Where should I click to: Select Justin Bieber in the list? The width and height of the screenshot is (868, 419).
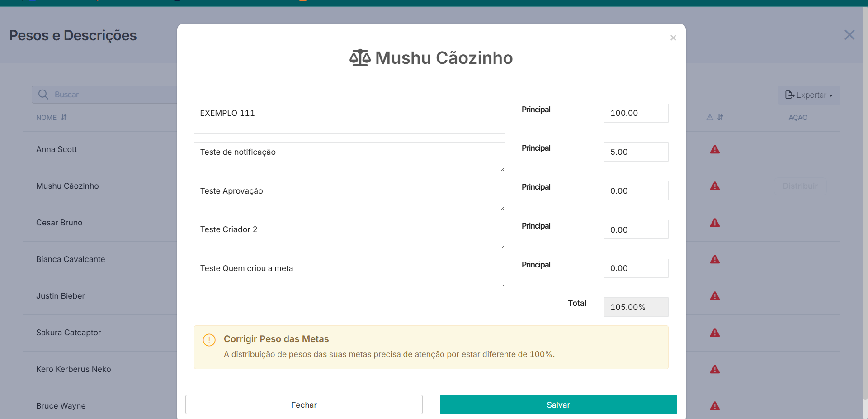coord(61,296)
